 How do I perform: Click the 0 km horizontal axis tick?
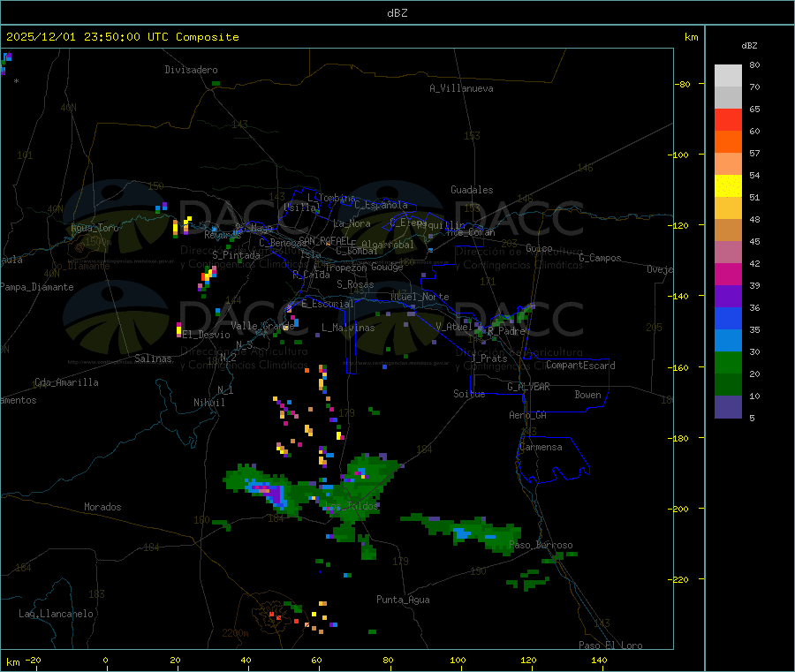coord(105,660)
